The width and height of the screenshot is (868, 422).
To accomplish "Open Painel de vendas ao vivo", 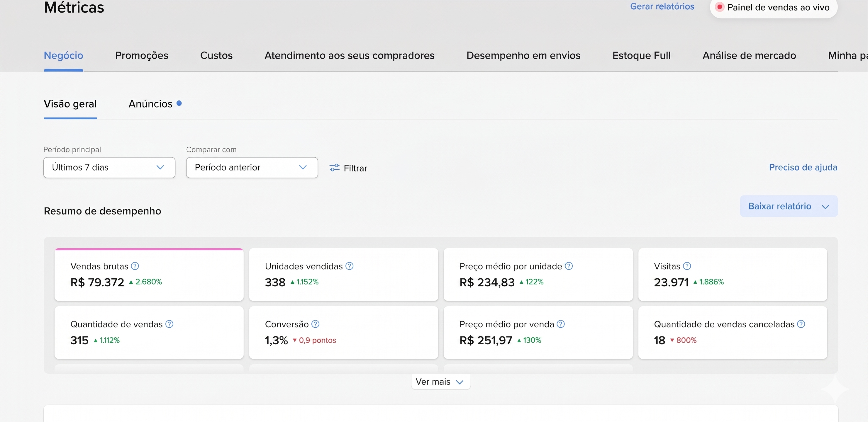I will 773,7.
